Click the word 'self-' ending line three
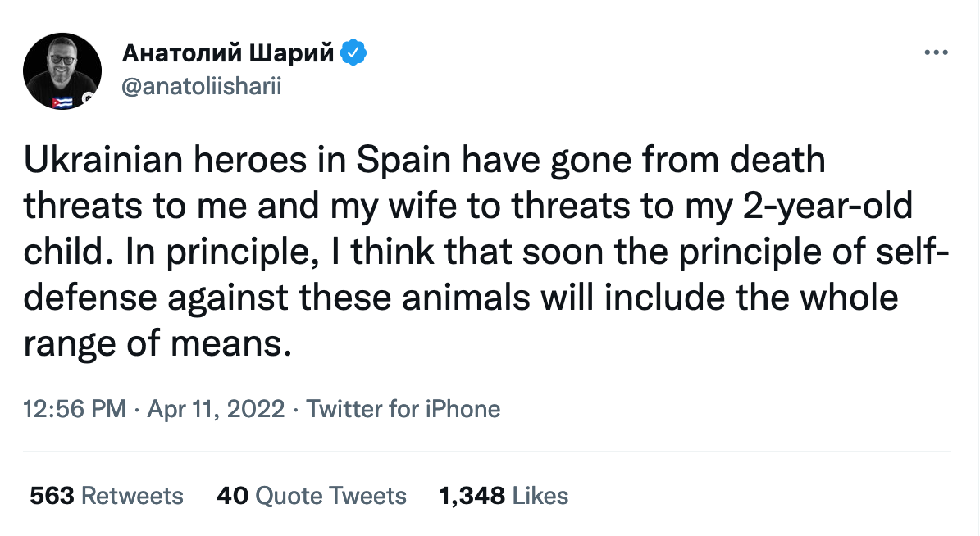Image resolution: width=980 pixels, height=536 pixels. 914,252
